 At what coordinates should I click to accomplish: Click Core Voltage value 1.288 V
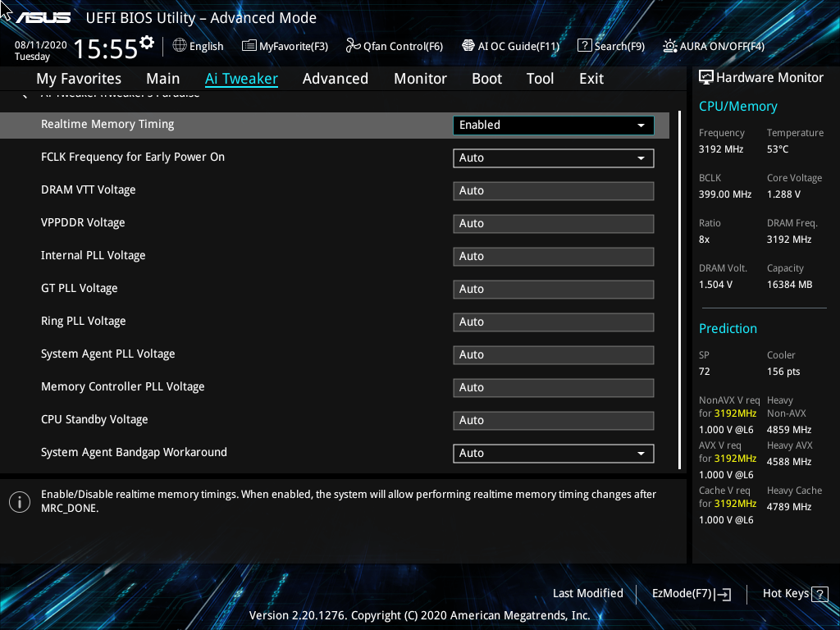point(783,194)
